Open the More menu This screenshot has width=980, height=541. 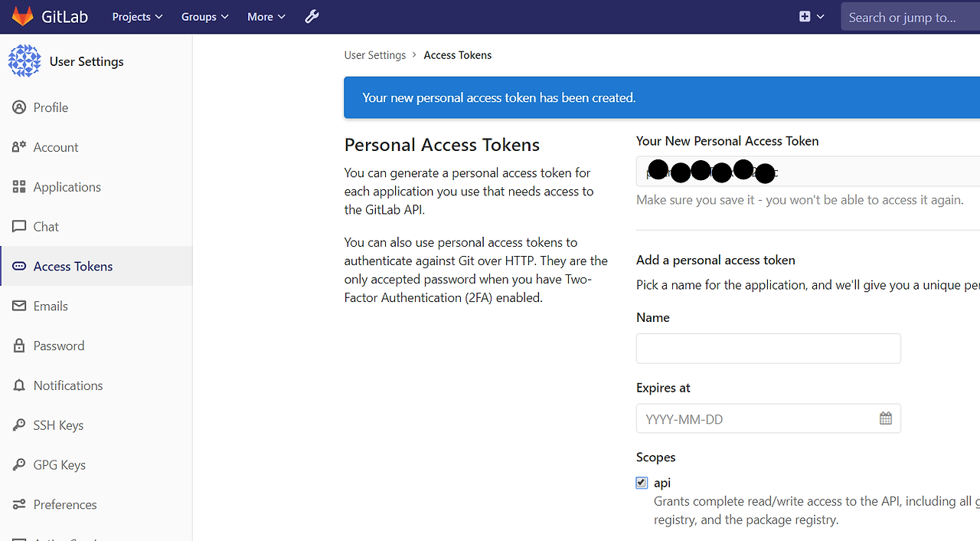(x=265, y=16)
